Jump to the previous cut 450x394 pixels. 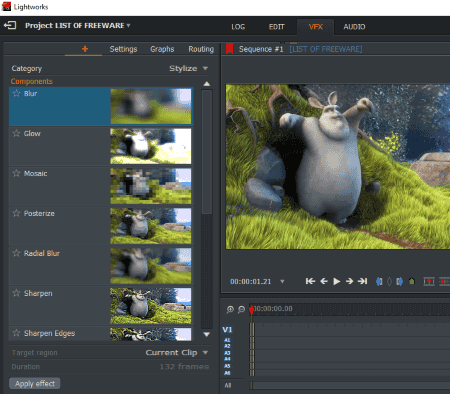pos(310,282)
